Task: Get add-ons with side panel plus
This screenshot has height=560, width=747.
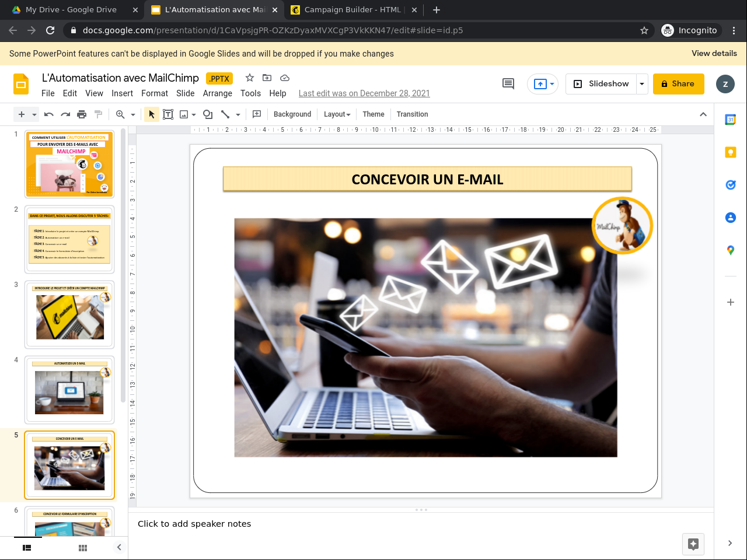Action: pos(731,302)
